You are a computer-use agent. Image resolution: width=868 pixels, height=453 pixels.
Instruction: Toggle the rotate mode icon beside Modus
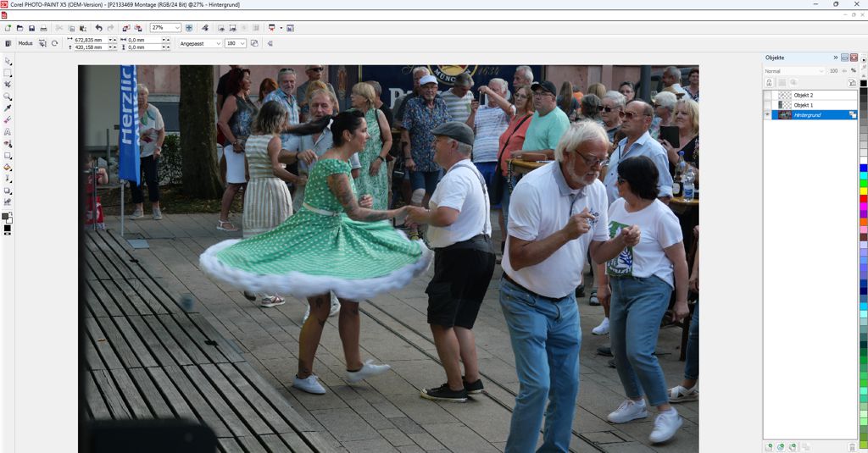pos(54,43)
